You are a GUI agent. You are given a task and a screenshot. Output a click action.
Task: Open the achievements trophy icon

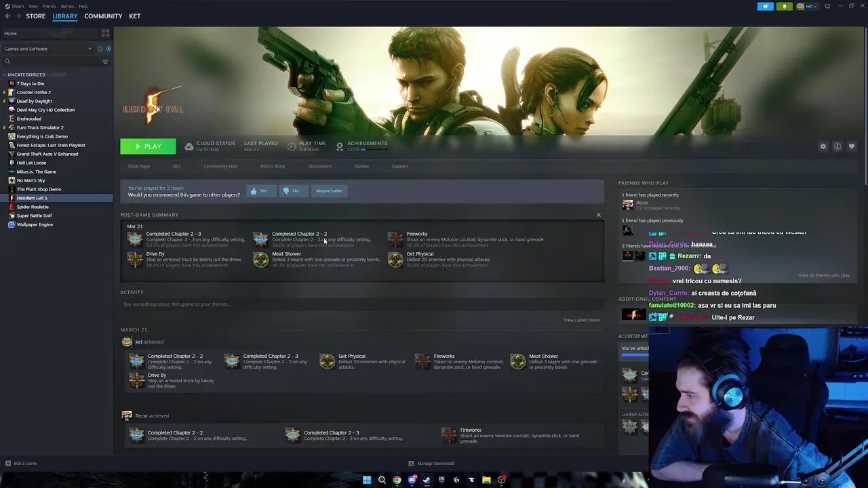(340, 146)
